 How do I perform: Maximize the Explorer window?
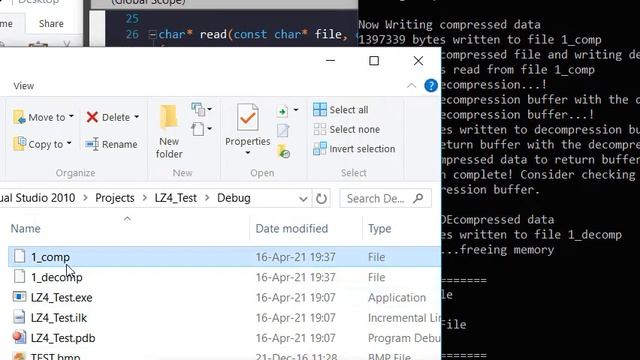pos(374,61)
